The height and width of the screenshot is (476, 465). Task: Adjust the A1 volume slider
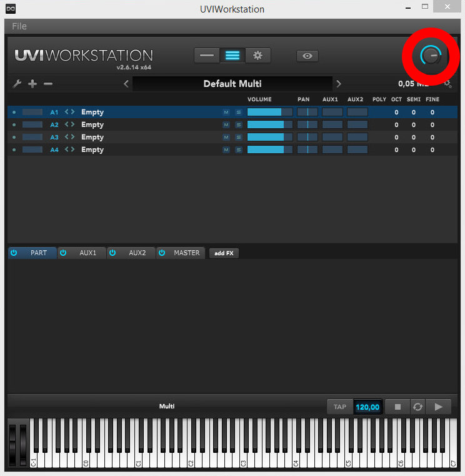pyautogui.click(x=270, y=112)
